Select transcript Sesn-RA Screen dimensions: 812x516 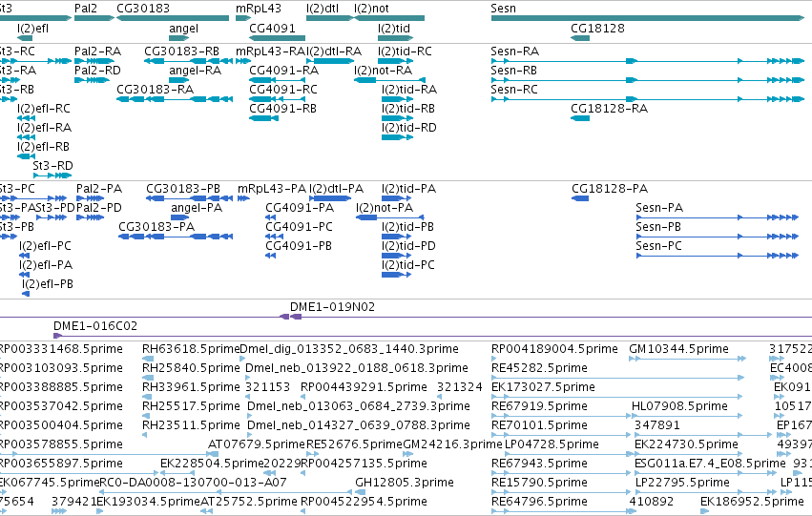coord(647,61)
